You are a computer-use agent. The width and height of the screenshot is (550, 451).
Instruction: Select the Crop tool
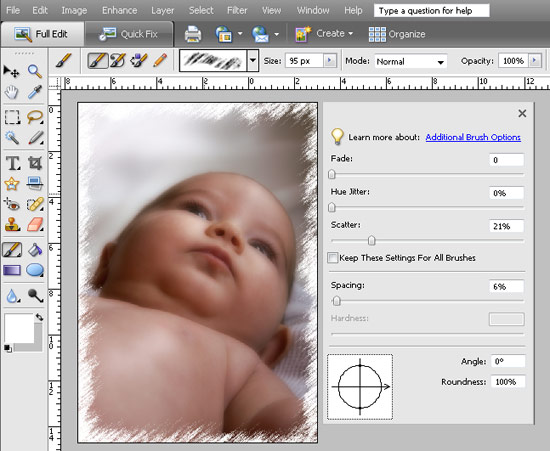[35, 163]
